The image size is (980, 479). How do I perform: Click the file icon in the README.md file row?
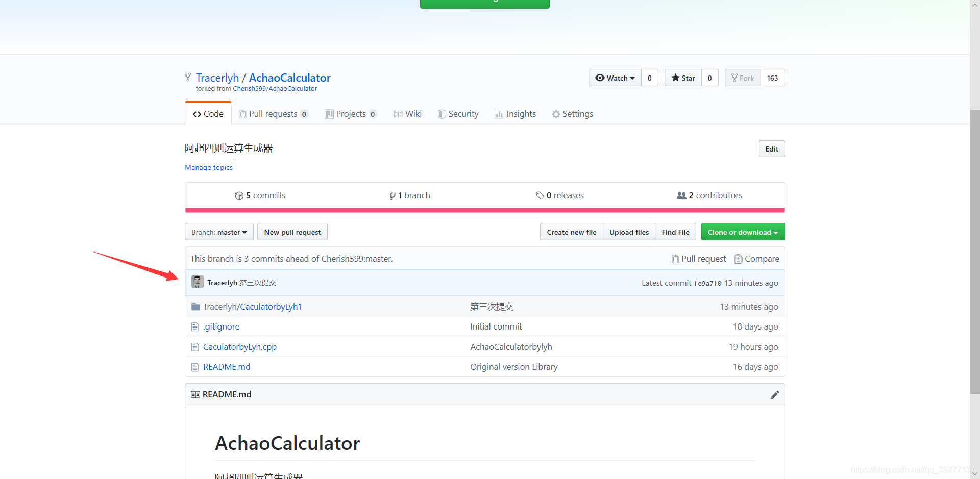(x=195, y=367)
